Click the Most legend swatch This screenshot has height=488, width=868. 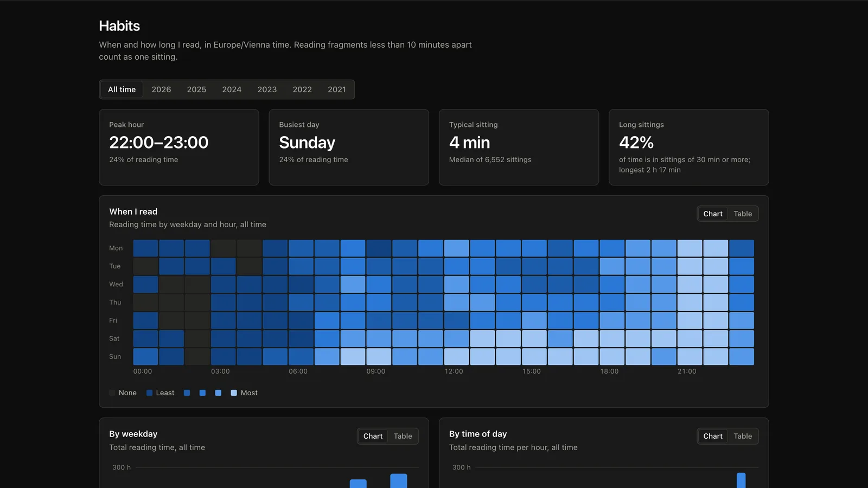[234, 393]
